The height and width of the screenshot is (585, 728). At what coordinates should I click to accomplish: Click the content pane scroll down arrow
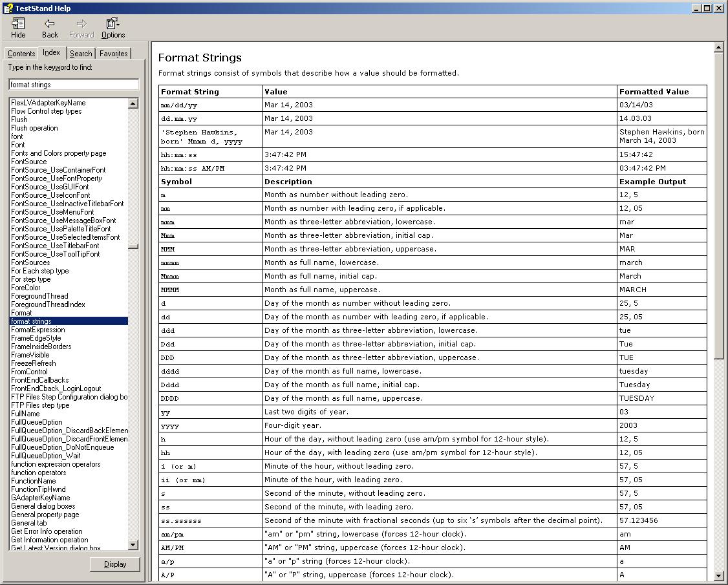coord(718,576)
